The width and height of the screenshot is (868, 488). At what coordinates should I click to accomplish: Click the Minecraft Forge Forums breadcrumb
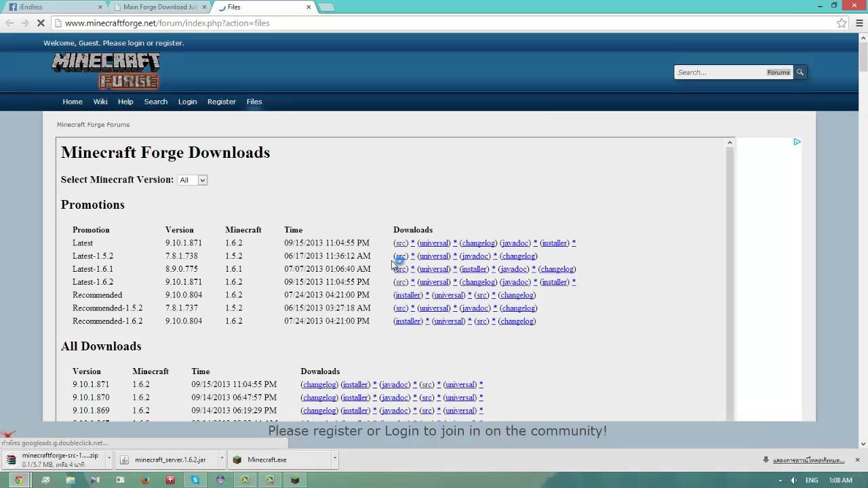(93, 125)
